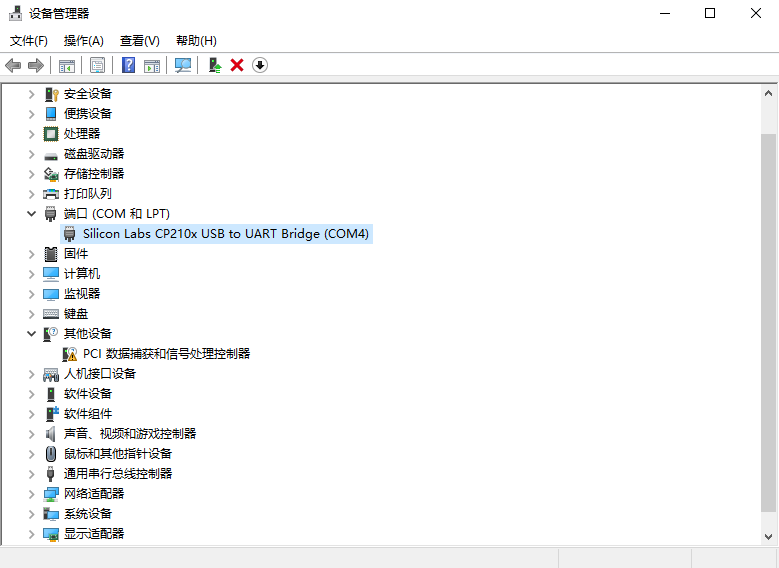Select the 磁盘驱动器 label
Screen dimensions: 779x568
[x=94, y=154]
